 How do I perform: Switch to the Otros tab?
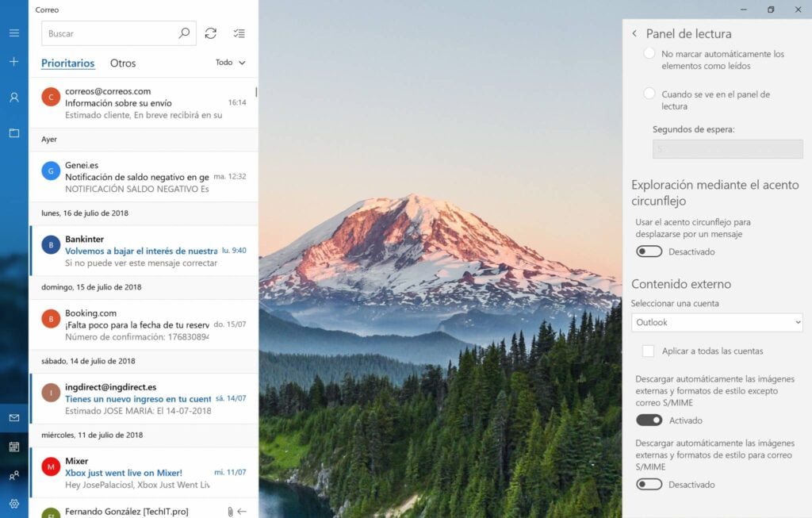tap(123, 63)
